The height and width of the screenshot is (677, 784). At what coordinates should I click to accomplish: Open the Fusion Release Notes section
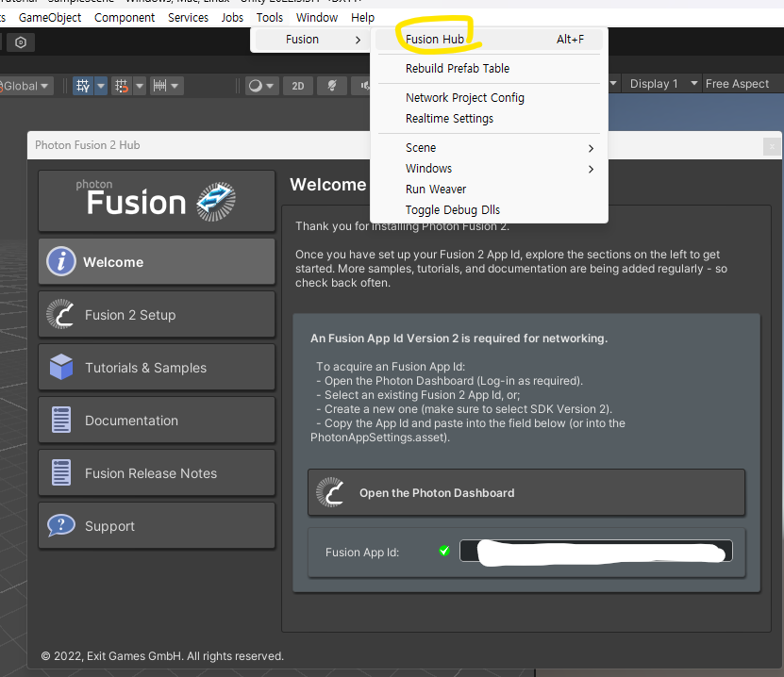click(157, 472)
